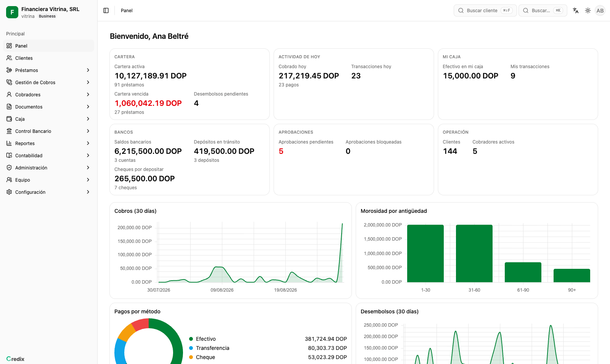Expand the Préstamos submenu chevron
The width and height of the screenshot is (610, 364).
[88, 70]
